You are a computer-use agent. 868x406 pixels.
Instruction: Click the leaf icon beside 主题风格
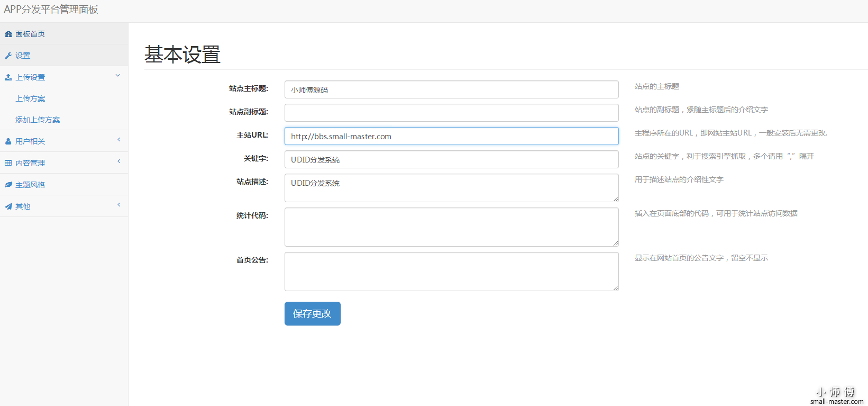[x=8, y=185]
